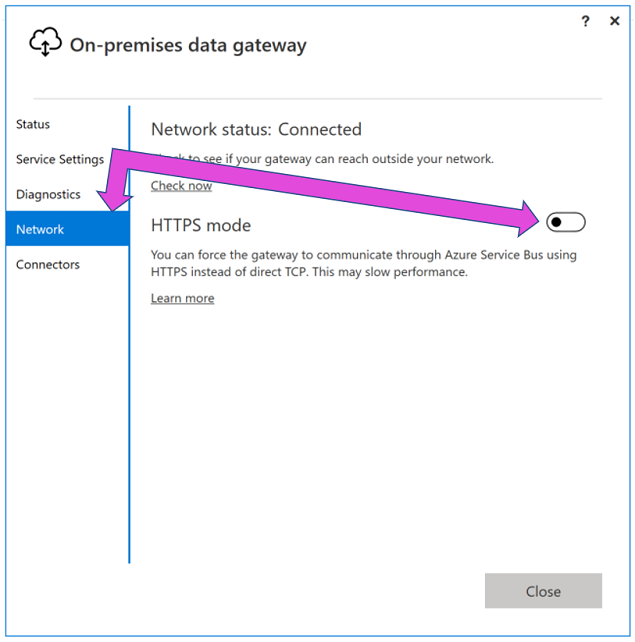Click the HTTPS mode heading label
The image size is (635, 642).
(x=201, y=225)
